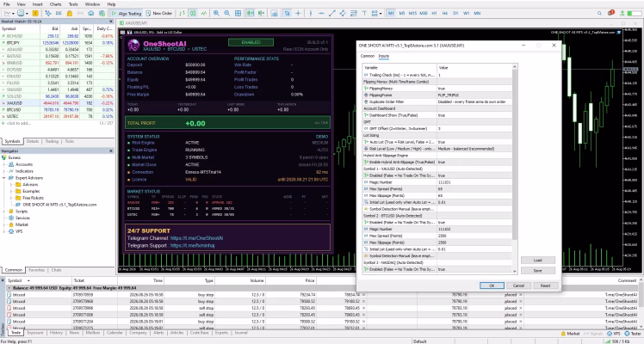Select the candlestick chart icon
Screen dimensions: 644x344
coord(193,13)
